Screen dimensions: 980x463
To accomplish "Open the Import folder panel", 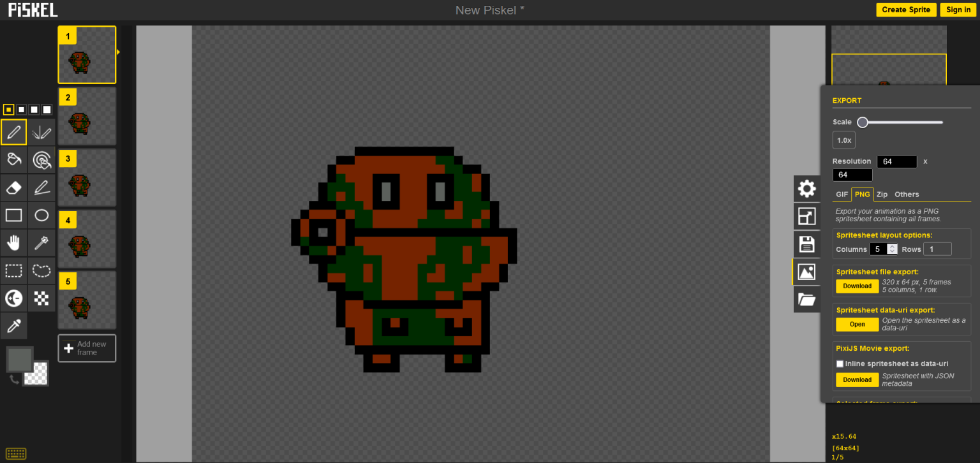I will tap(806, 299).
